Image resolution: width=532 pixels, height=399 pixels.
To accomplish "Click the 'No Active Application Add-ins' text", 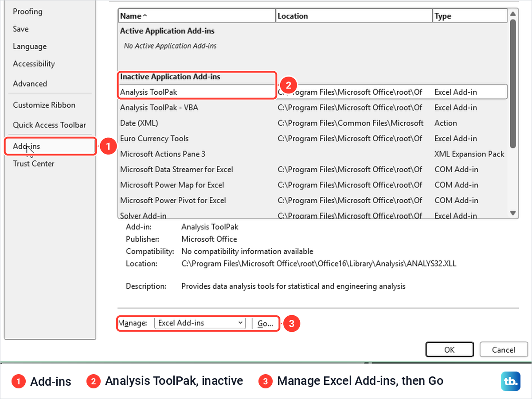I will [x=170, y=46].
